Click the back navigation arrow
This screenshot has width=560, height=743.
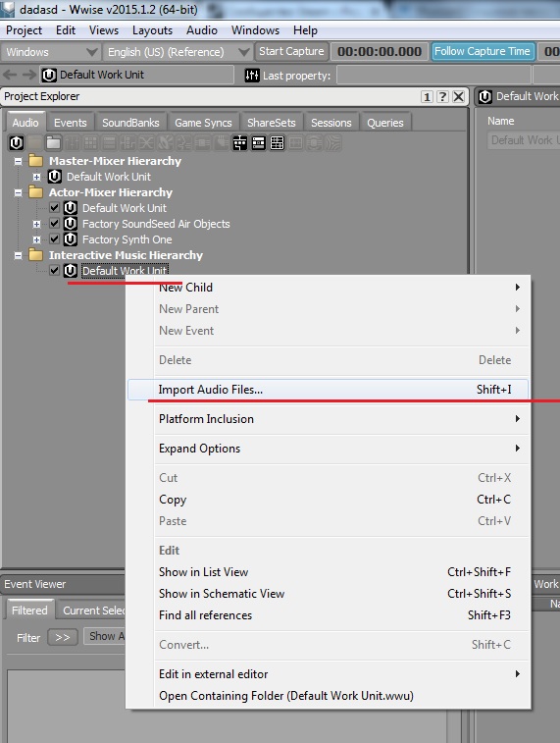pyautogui.click(x=11, y=75)
